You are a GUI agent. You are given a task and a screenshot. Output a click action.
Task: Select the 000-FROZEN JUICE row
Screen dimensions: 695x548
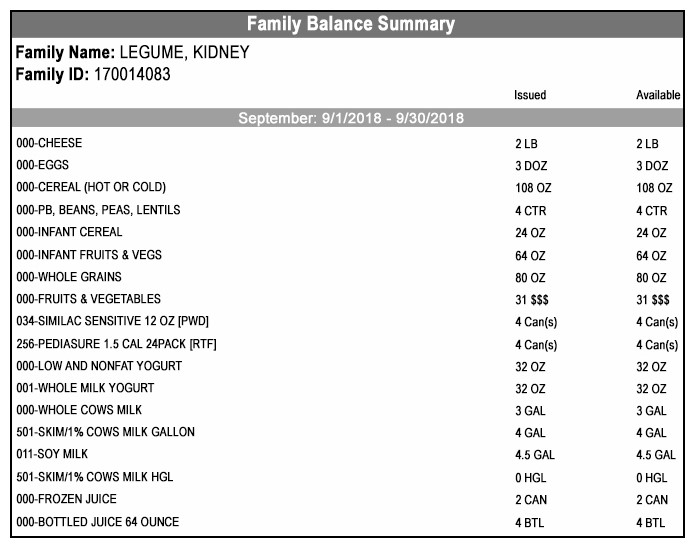click(66, 499)
